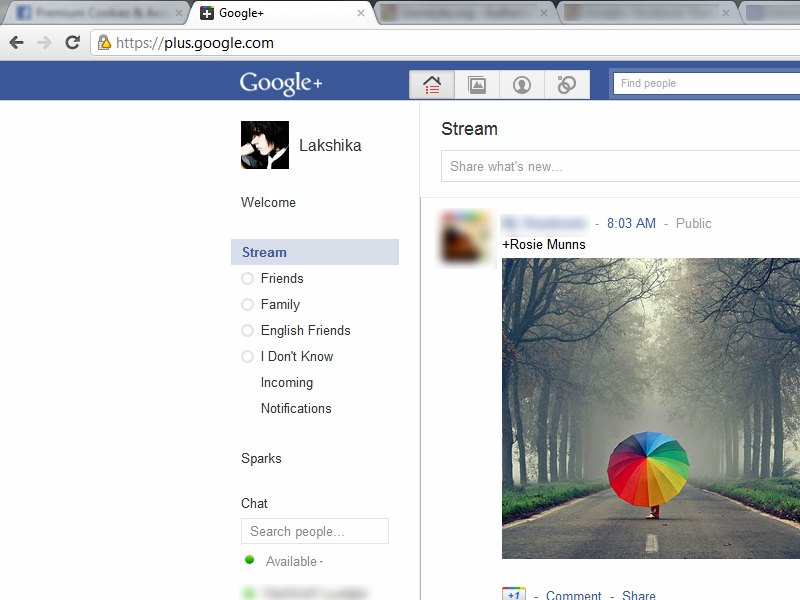This screenshot has height=600, width=800.
Task: Select the I Don't Know circle
Action: (x=287, y=357)
